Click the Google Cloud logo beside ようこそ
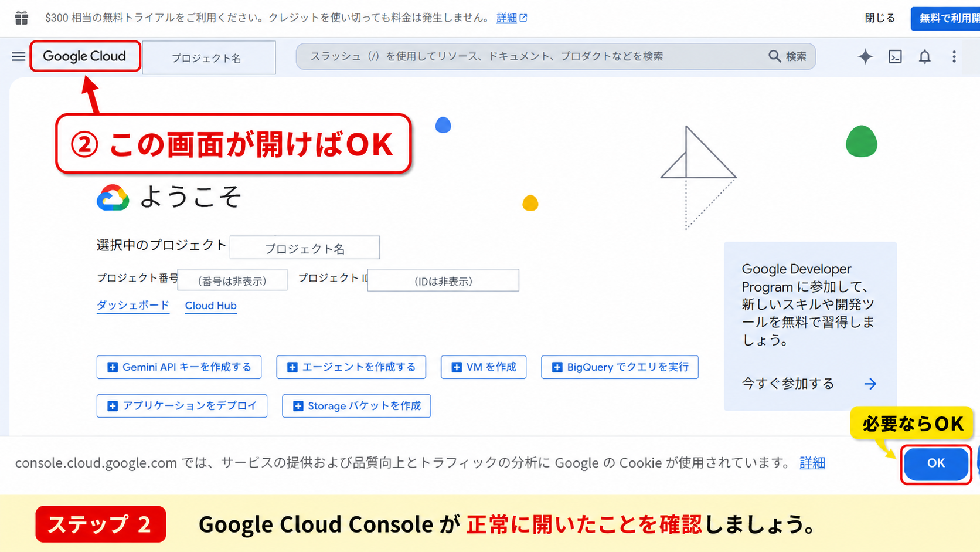The image size is (980, 552). 113,198
